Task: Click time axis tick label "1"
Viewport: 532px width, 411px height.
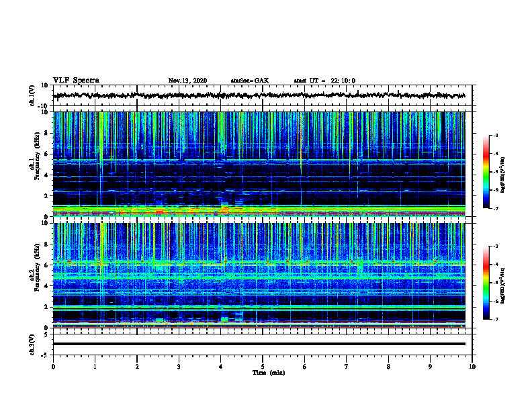Action: 95,367
